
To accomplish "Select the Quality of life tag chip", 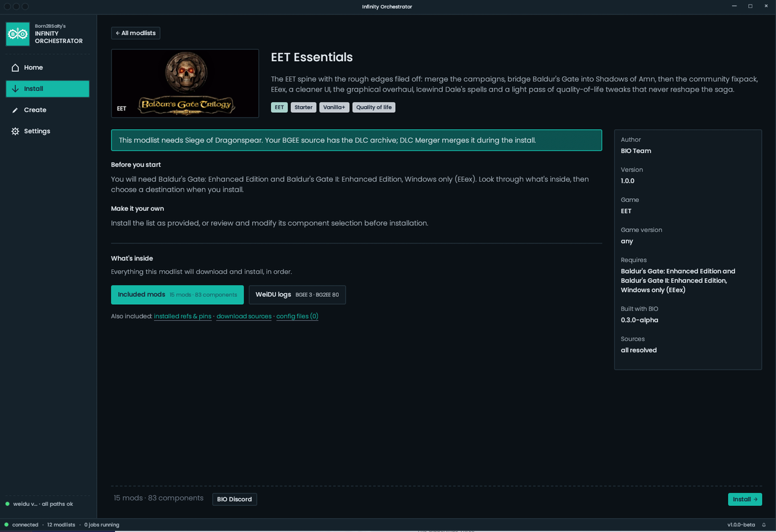I will tap(373, 107).
